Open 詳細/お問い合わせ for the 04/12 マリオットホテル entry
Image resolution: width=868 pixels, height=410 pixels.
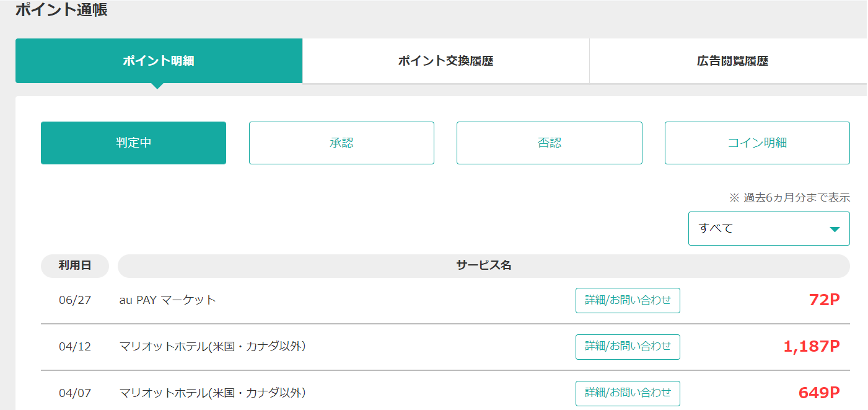pyautogui.click(x=628, y=347)
